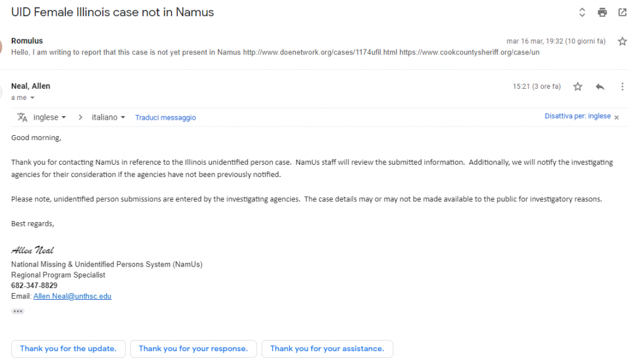Show trimmed content with ellipsis button

pyautogui.click(x=18, y=312)
